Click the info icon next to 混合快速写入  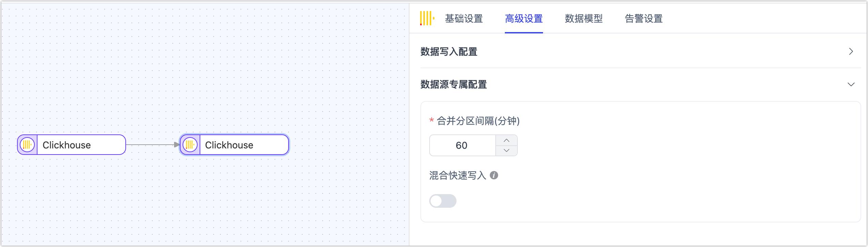(x=494, y=175)
